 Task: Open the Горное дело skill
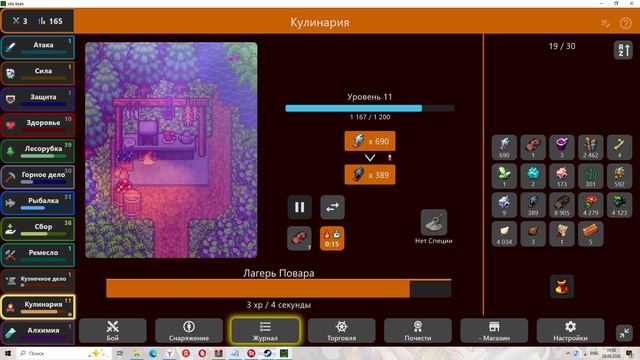(38, 177)
